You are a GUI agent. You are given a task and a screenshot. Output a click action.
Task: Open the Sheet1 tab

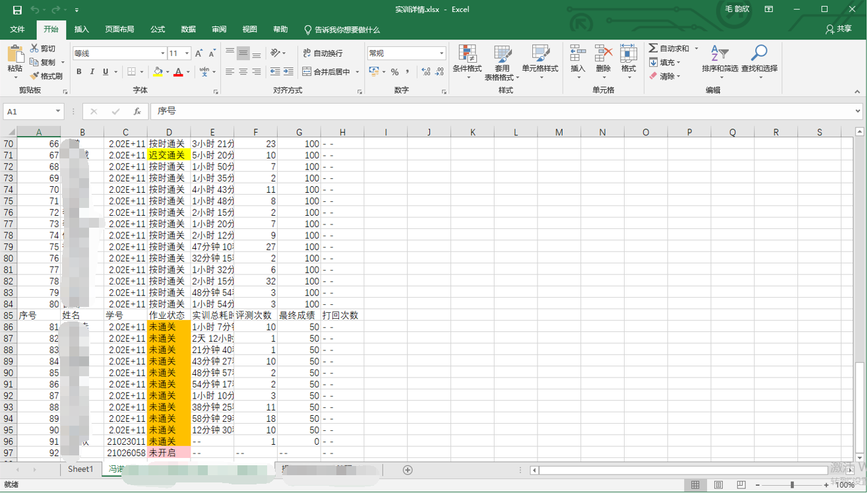[x=81, y=469]
